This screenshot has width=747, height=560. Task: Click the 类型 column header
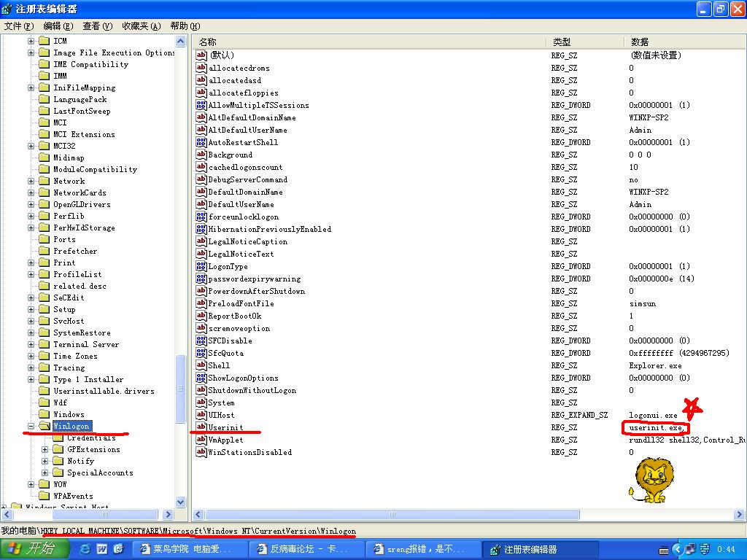coord(585,42)
